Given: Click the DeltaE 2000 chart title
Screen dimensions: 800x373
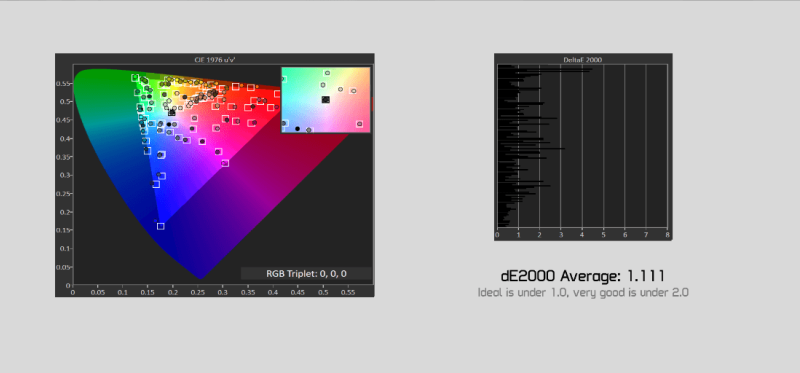Looking at the screenshot, I should pyautogui.click(x=583, y=60).
